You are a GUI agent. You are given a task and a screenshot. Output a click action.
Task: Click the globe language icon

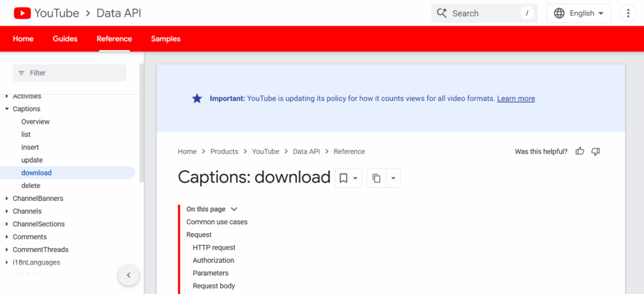[x=559, y=13]
